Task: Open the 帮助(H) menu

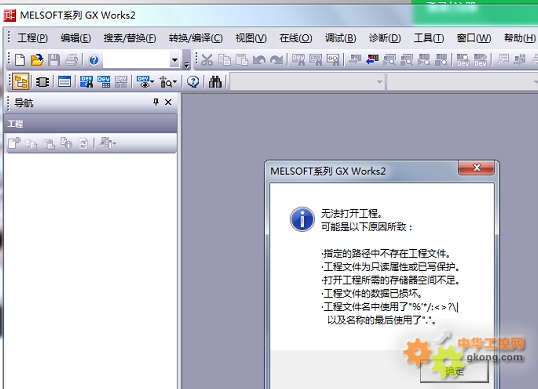Action: 519,38
